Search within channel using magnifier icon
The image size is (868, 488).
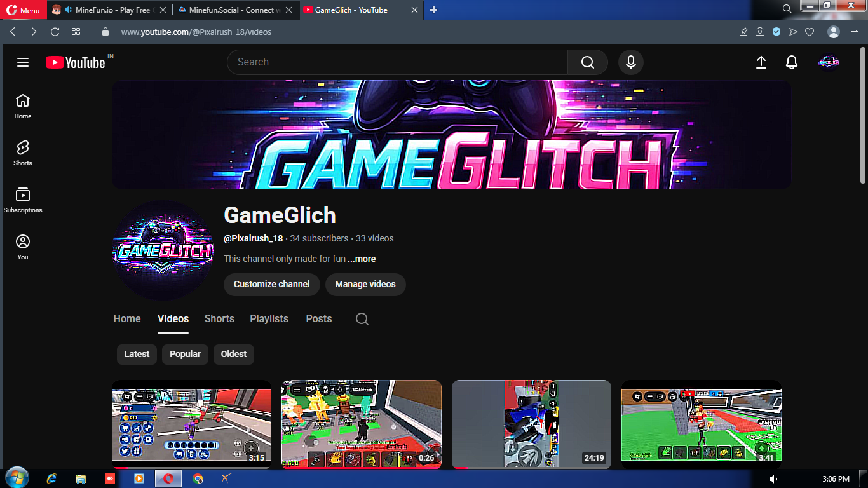pos(362,319)
